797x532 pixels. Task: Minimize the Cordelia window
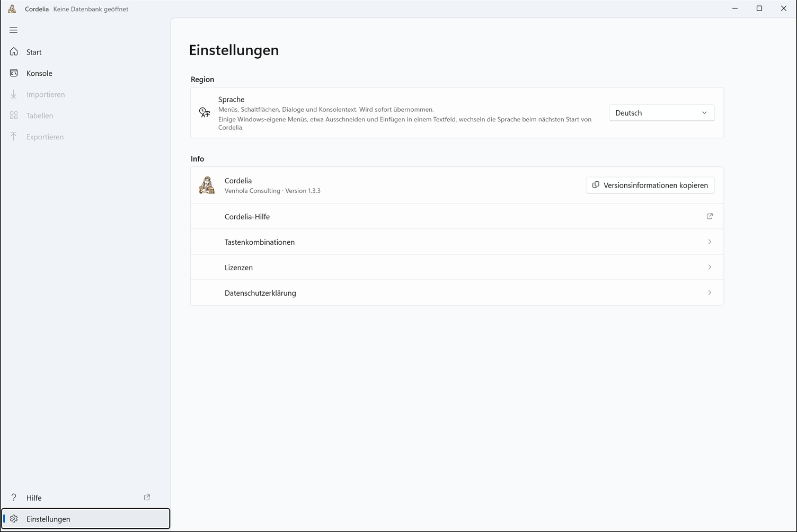coord(735,8)
